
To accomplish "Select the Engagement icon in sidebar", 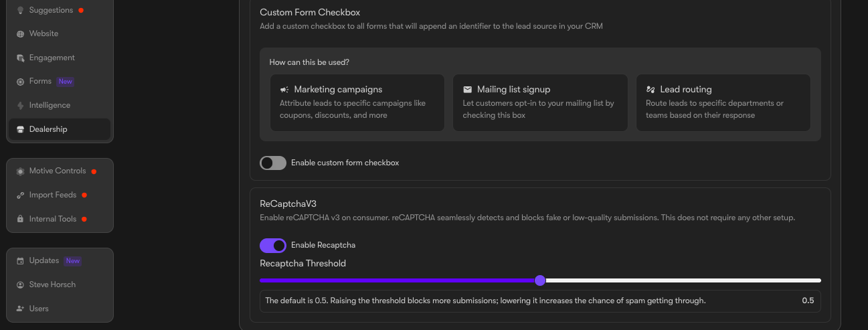I will pyautogui.click(x=20, y=58).
